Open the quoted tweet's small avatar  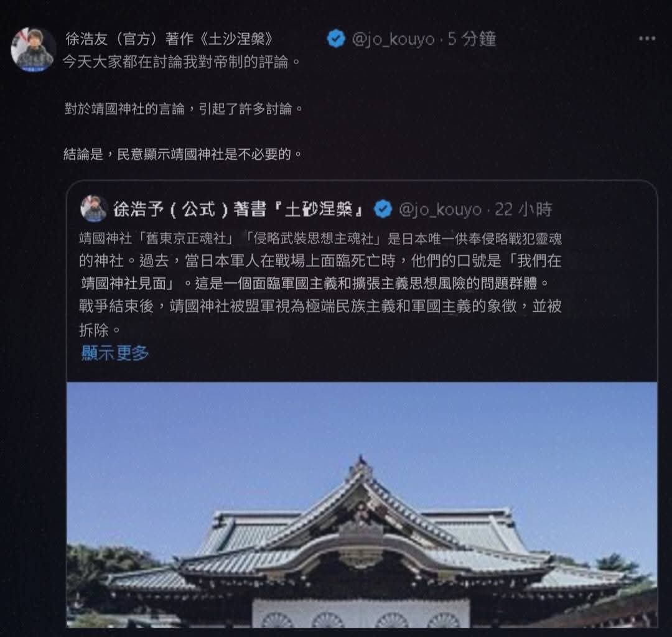tap(93, 208)
